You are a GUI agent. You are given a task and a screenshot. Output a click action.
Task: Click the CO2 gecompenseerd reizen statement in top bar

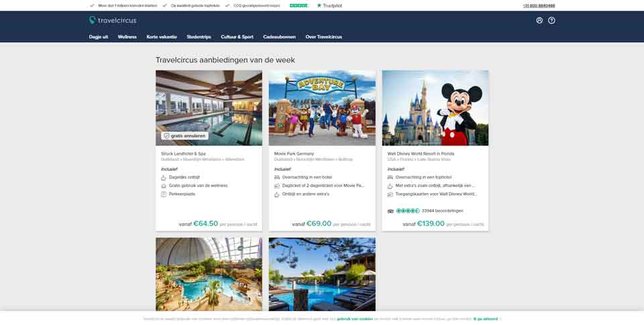(x=257, y=6)
